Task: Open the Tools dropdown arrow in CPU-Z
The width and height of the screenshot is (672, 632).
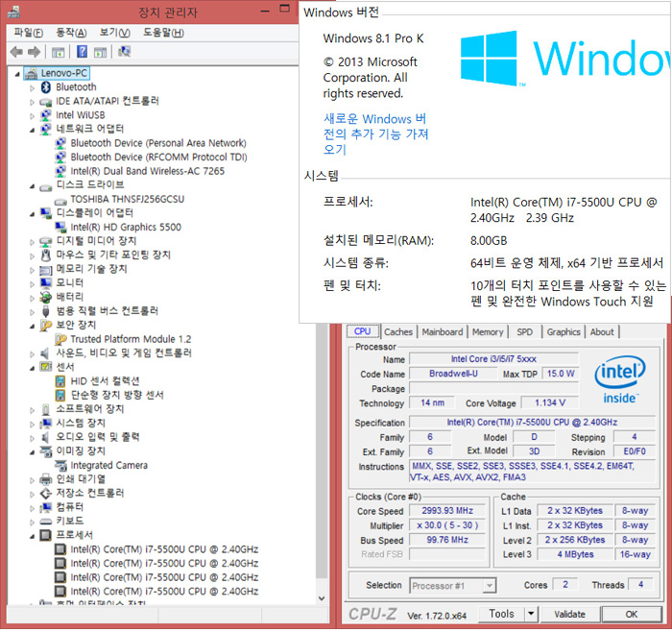Action: 531,614
